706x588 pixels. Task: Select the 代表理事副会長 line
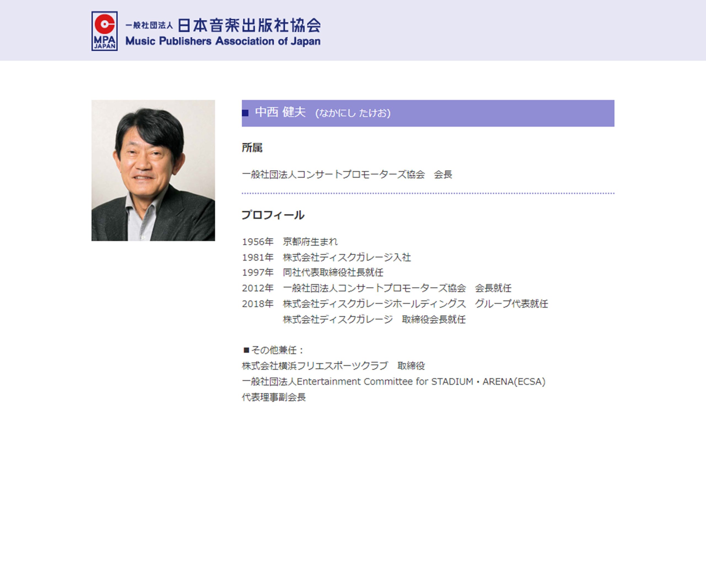pyautogui.click(x=274, y=397)
